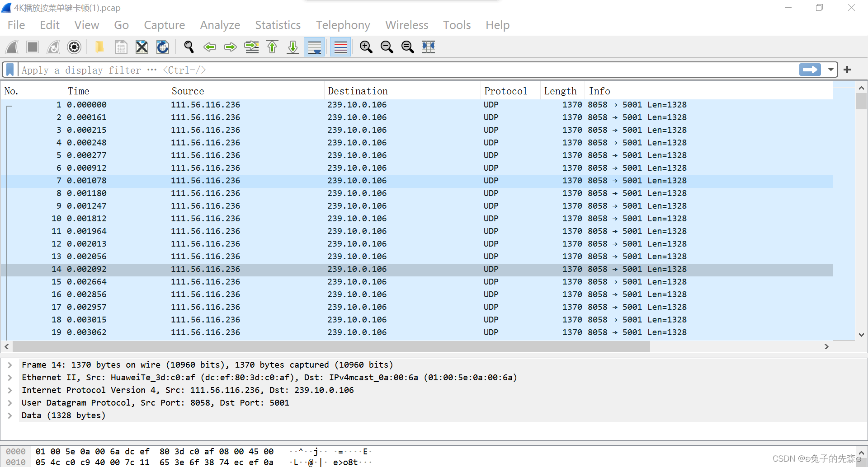Open a capture file folder icon

tap(99, 47)
